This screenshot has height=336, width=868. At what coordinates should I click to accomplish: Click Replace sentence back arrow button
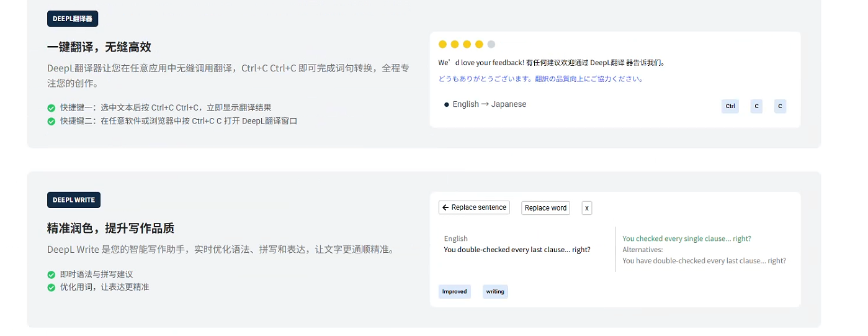click(x=474, y=207)
